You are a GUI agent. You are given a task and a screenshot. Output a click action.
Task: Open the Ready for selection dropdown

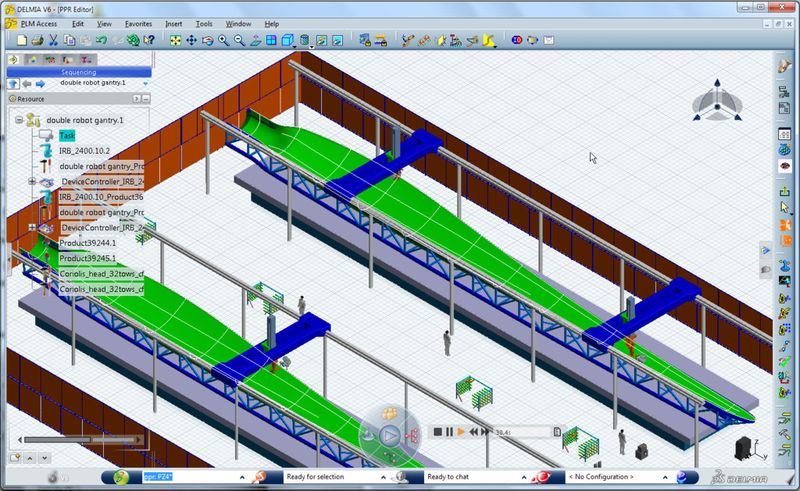(x=383, y=477)
